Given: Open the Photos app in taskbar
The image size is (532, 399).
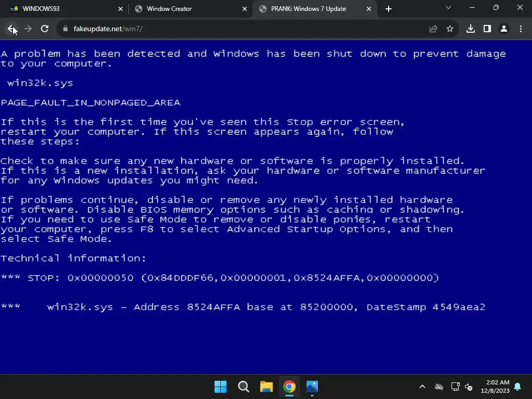Looking at the screenshot, I should point(312,387).
